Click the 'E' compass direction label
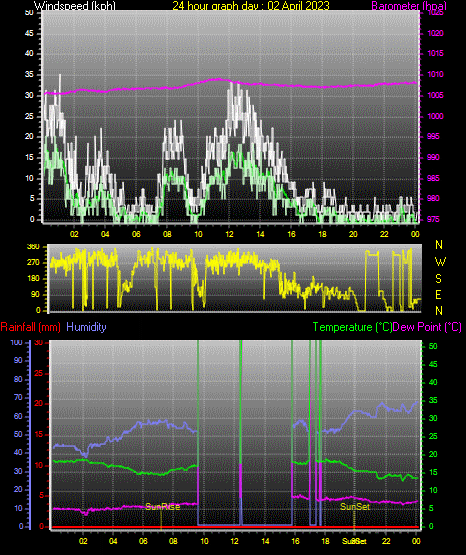The height and width of the screenshot is (555, 466). coord(438,294)
